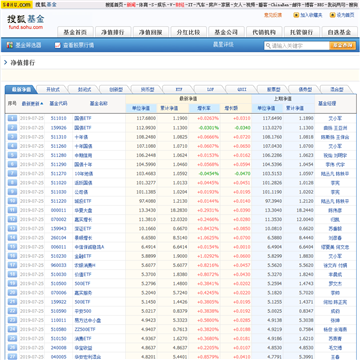This screenshot has height=360, width=360.
Task: Open fund code 510500 link
Action: point(58,284)
